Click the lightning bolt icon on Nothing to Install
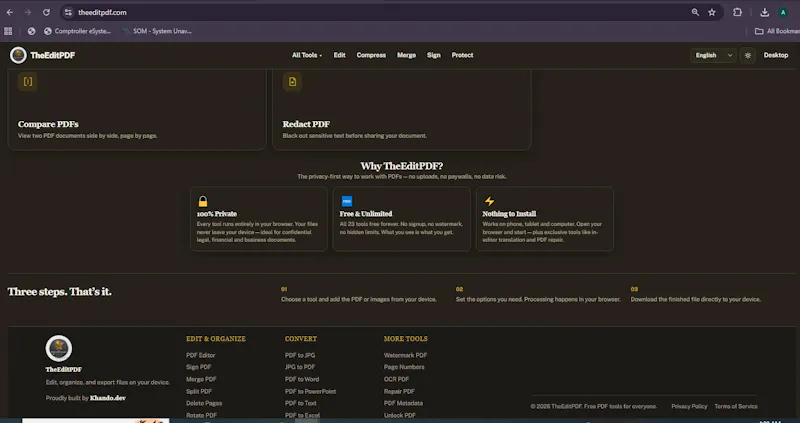Viewport: 800px width, 423px height. (489, 201)
